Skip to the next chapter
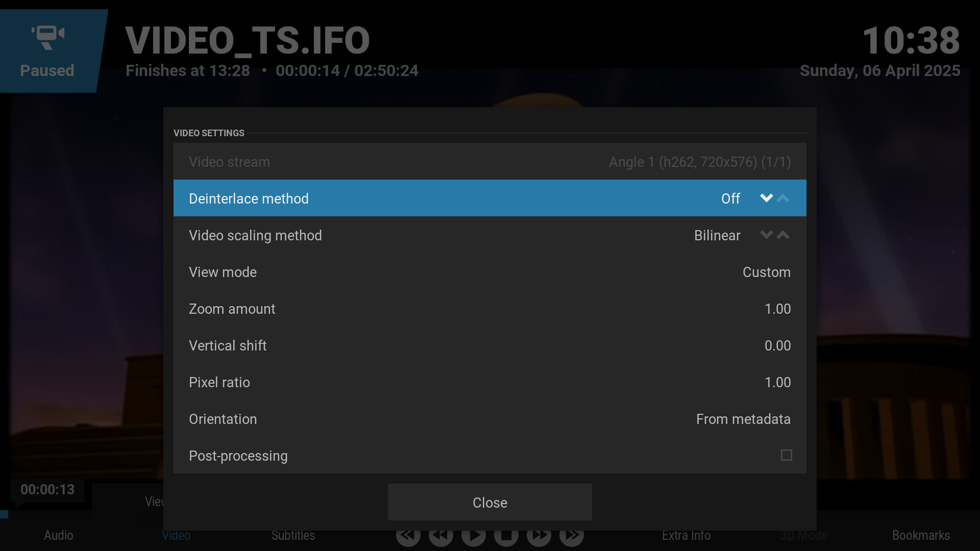This screenshot has height=551, width=980. (x=572, y=535)
